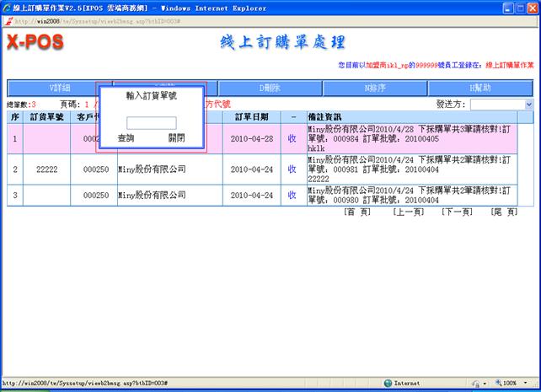
Task: Go to 下一頁 next page
Action: tap(457, 212)
